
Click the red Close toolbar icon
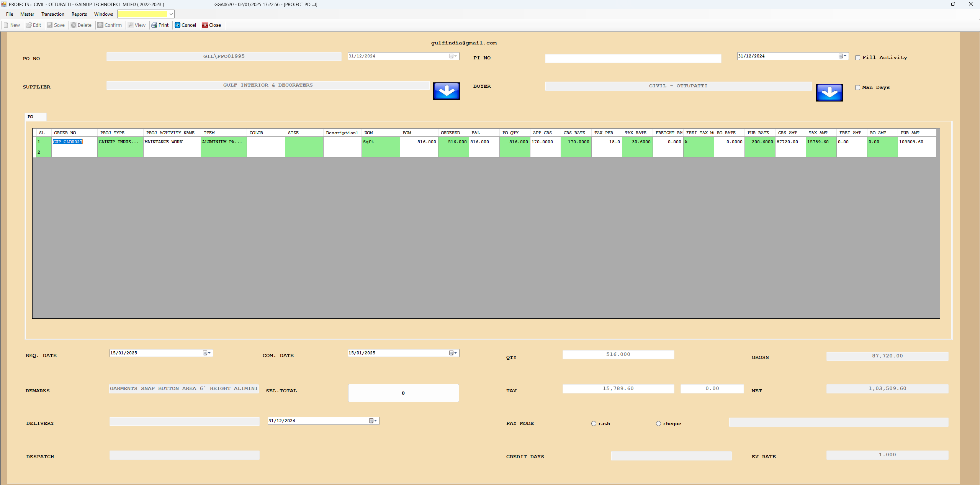(x=205, y=25)
